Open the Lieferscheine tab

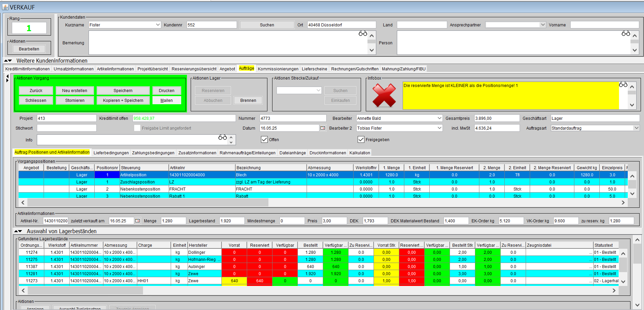click(x=314, y=69)
